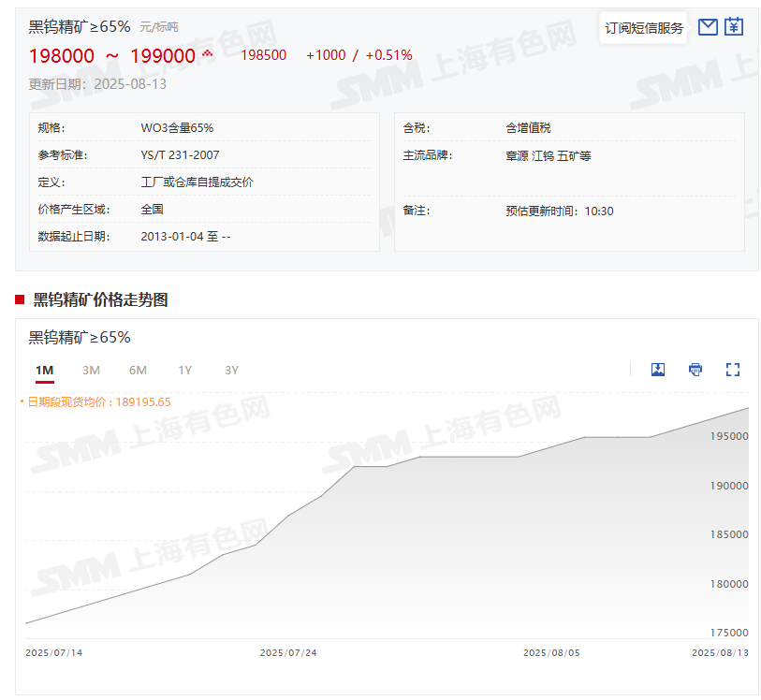Select the 1M time range tab
The width and height of the screenshot is (761, 700).
(x=45, y=371)
